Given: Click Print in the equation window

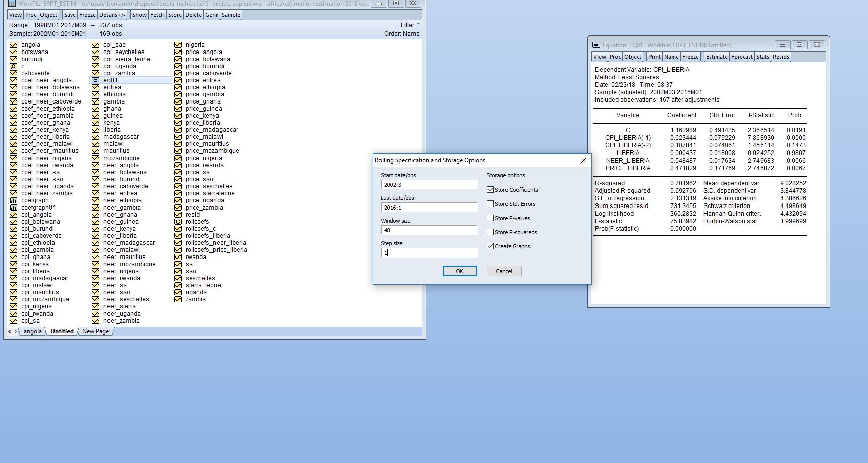Looking at the screenshot, I should [x=654, y=57].
